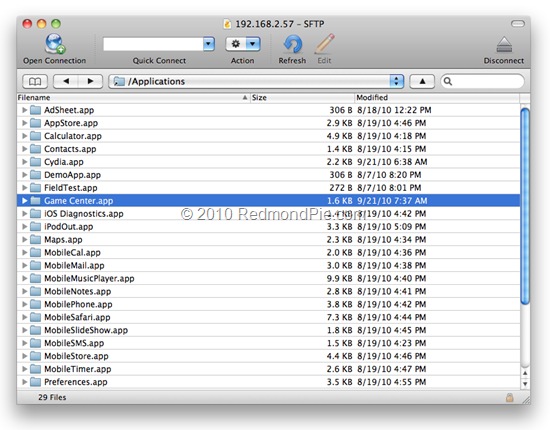
Task: Select the FieldTest.app folder icon
Action: click(x=35, y=188)
